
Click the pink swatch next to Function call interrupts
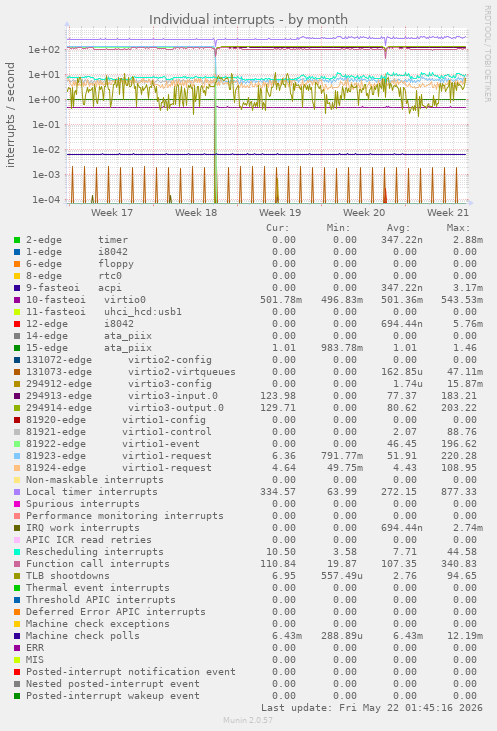(x=17, y=565)
